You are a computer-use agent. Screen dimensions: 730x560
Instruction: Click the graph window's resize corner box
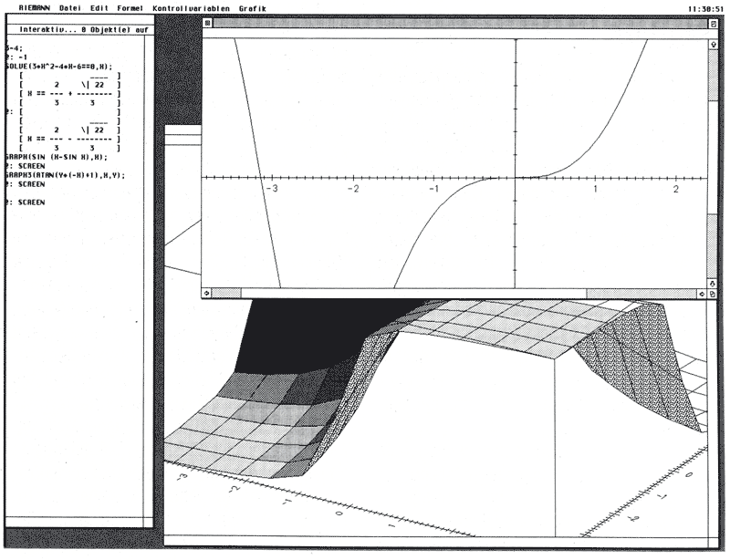(x=713, y=294)
